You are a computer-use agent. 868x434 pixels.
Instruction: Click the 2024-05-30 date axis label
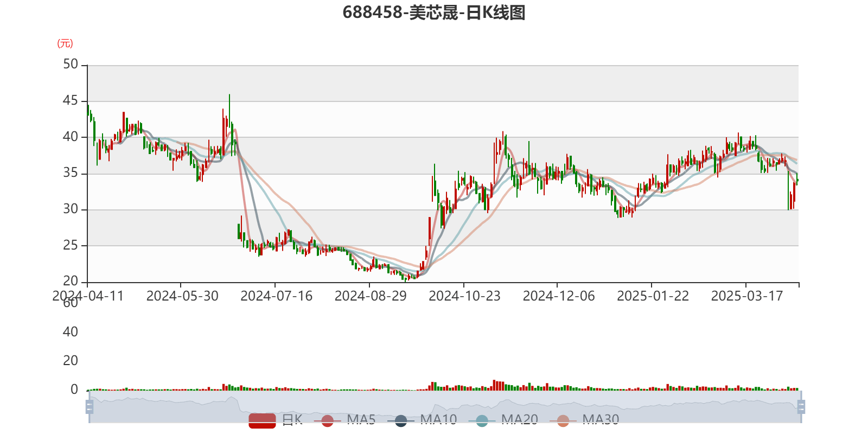coord(182,296)
